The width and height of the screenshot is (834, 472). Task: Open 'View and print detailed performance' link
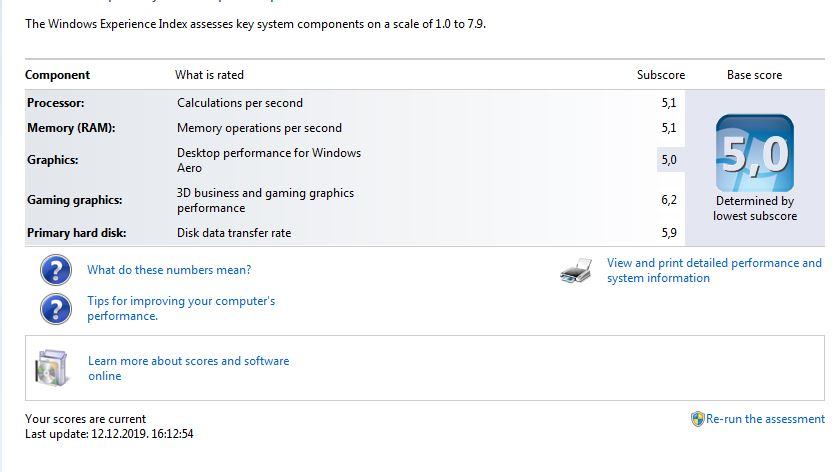[714, 270]
